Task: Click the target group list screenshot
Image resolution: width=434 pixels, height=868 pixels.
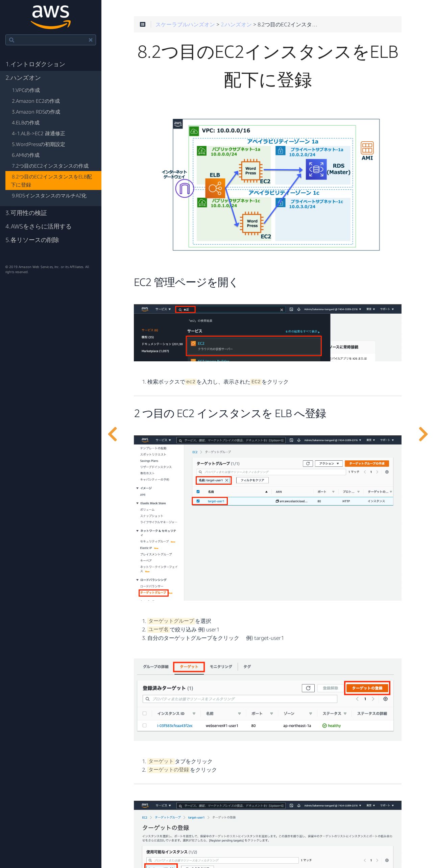Action: pyautogui.click(x=268, y=518)
